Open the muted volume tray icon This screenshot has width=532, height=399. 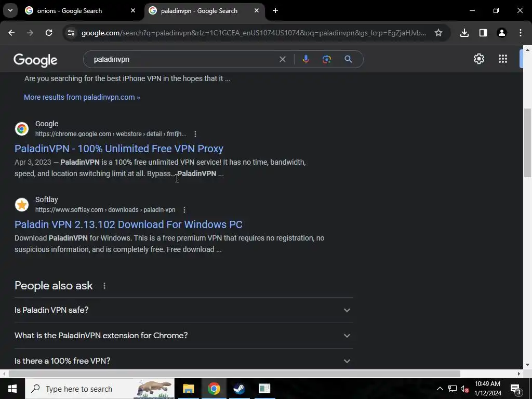(464, 389)
